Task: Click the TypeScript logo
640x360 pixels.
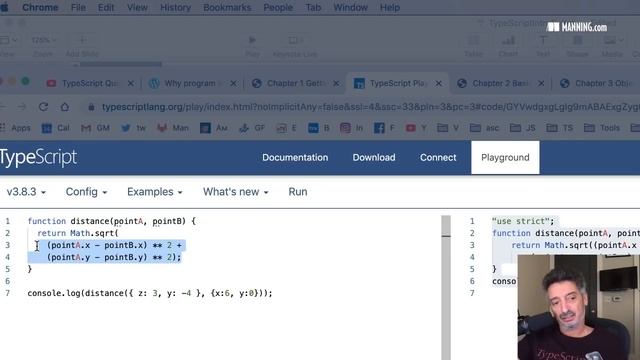Action: 38,158
